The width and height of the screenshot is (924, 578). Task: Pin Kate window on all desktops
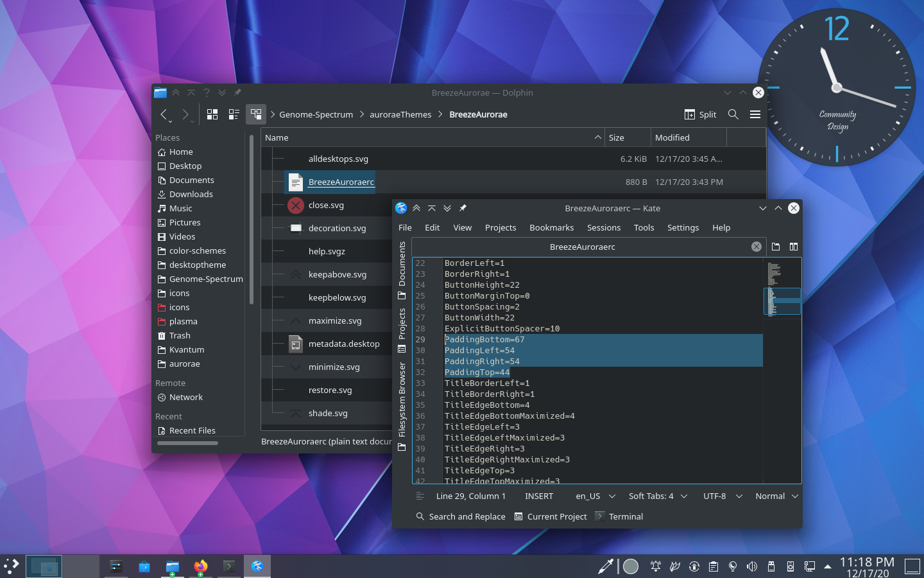coord(463,208)
